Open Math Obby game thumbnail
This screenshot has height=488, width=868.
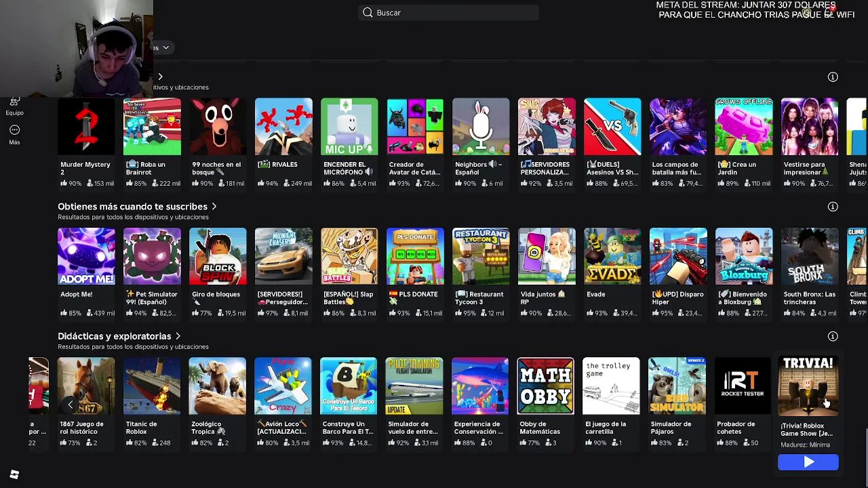click(x=546, y=386)
